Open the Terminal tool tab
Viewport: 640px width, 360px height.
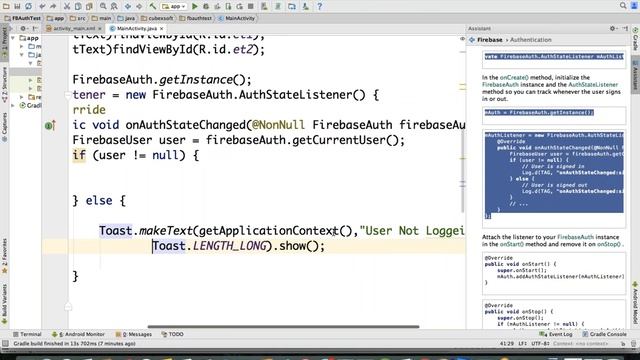click(27, 334)
